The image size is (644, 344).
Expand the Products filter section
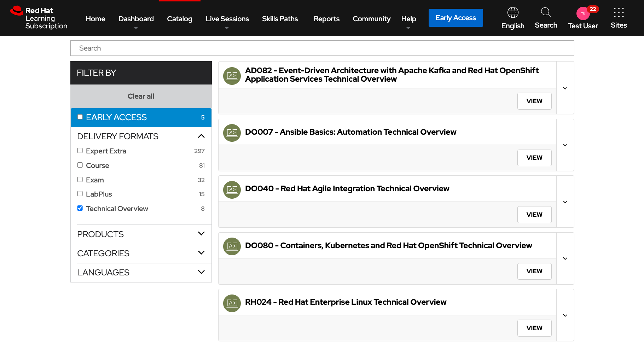click(x=201, y=234)
